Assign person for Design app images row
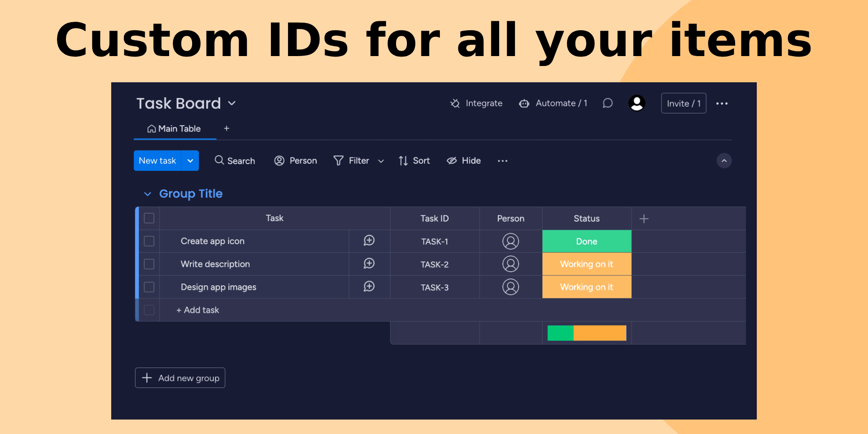The height and width of the screenshot is (434, 868). (511, 287)
